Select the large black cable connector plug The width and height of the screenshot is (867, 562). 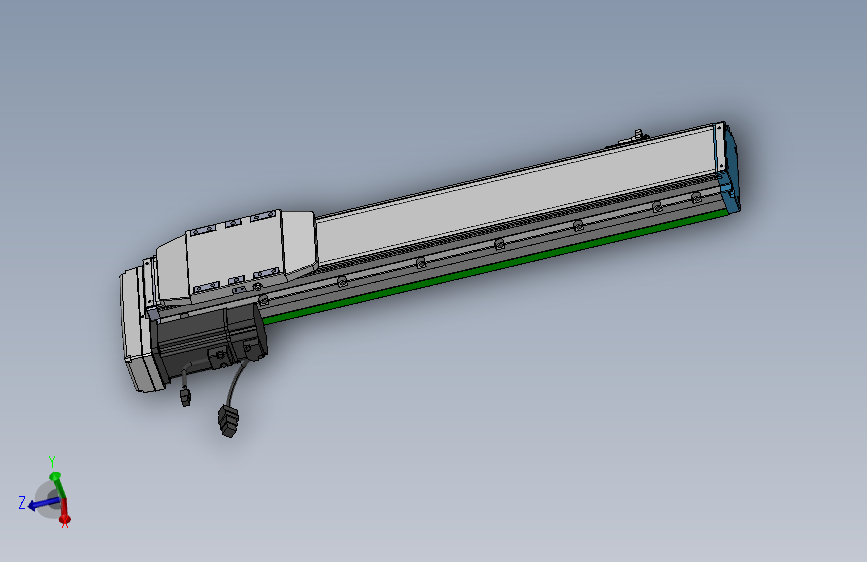pos(228,420)
